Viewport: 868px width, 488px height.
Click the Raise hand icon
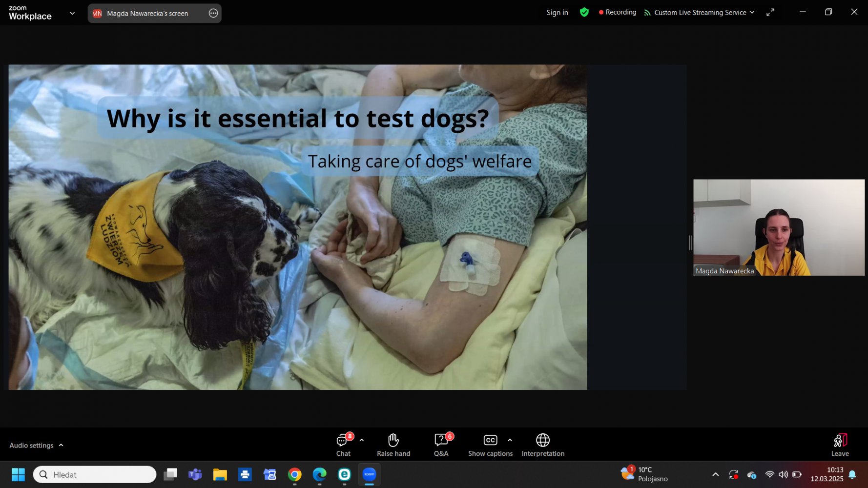(x=393, y=445)
